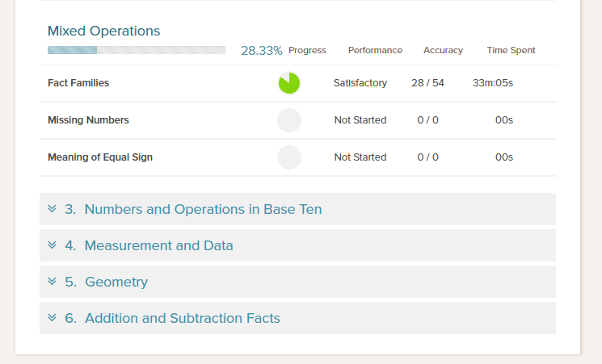Click the Time Spent column header
The height and width of the screenshot is (364, 602).
pyautogui.click(x=511, y=50)
